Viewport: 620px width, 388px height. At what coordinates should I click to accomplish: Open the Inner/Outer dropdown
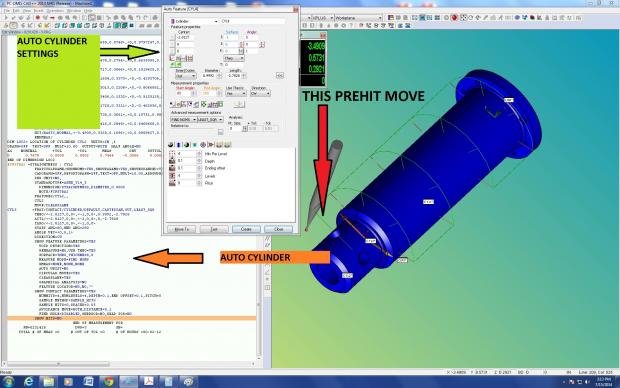(185, 76)
